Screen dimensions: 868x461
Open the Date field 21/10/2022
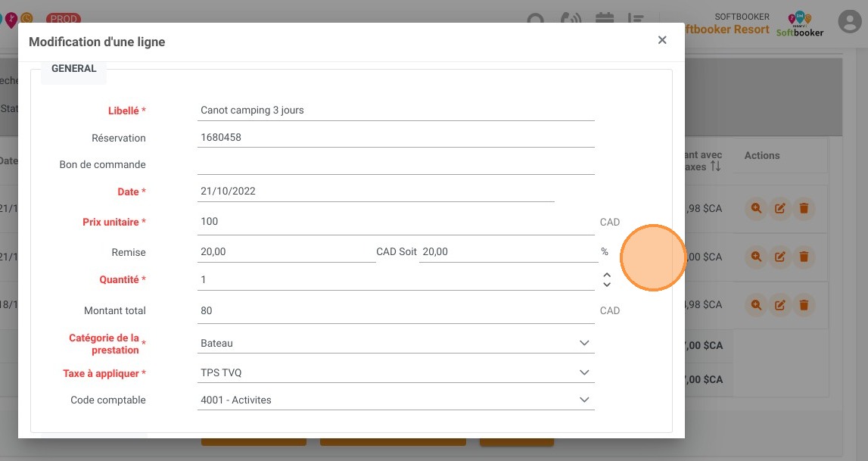(376, 192)
